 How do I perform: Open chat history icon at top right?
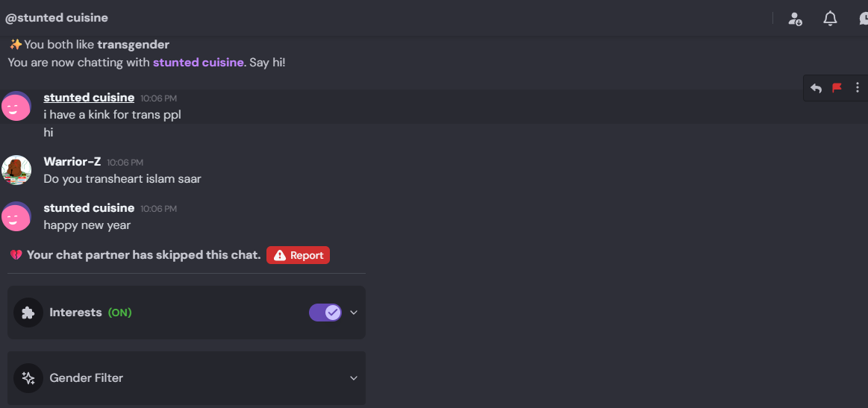864,19
